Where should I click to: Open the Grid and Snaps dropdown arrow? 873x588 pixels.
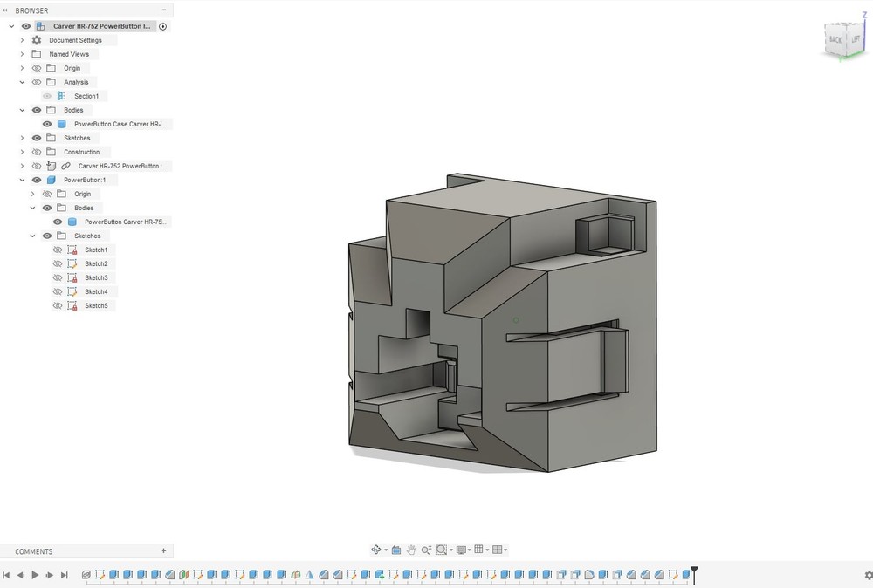point(487,550)
